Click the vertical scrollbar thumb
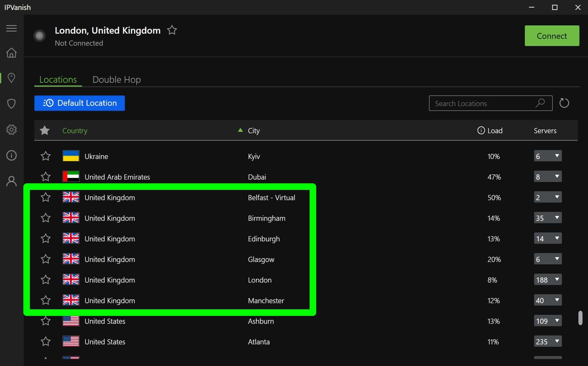Screen dimensions: 588x366 tap(580, 318)
